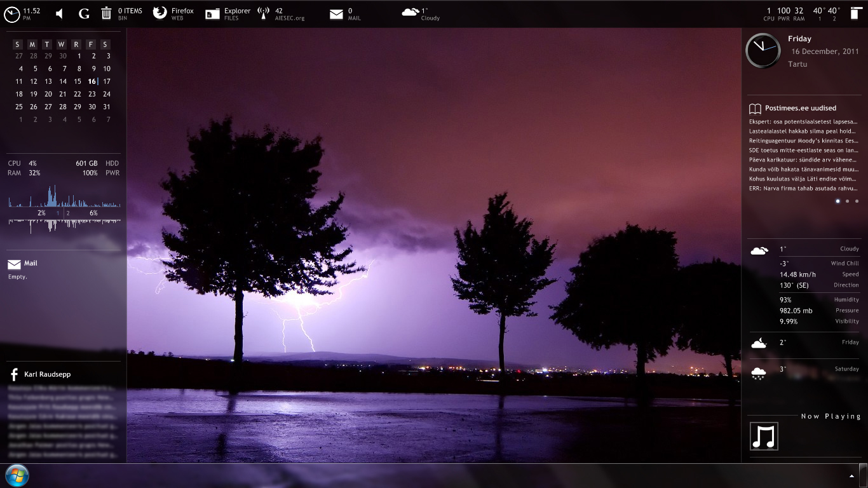Click the '601 GB' HDD value
Screen dimensions: 868x488
pos(86,163)
